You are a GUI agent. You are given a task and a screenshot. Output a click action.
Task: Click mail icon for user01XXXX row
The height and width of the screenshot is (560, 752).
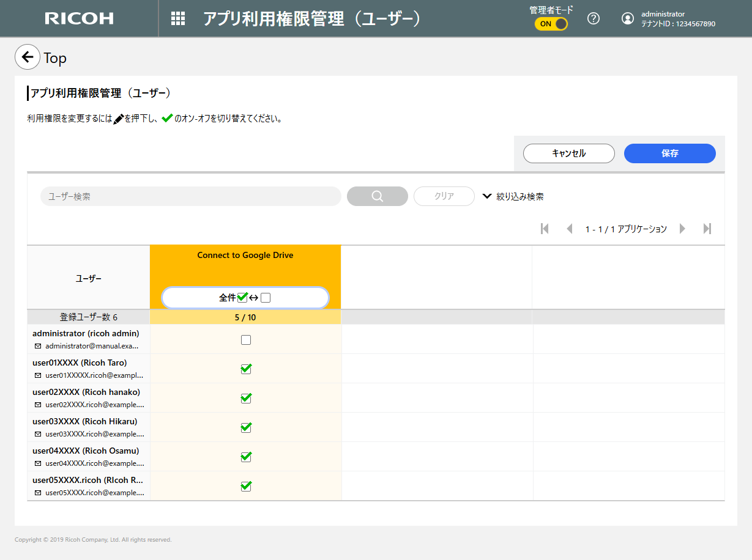(38, 375)
